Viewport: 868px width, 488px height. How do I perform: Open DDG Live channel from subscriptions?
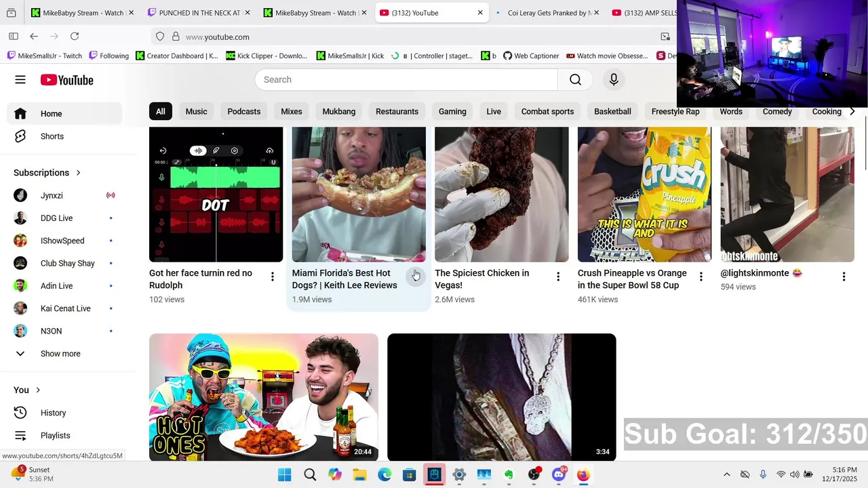coord(64,218)
